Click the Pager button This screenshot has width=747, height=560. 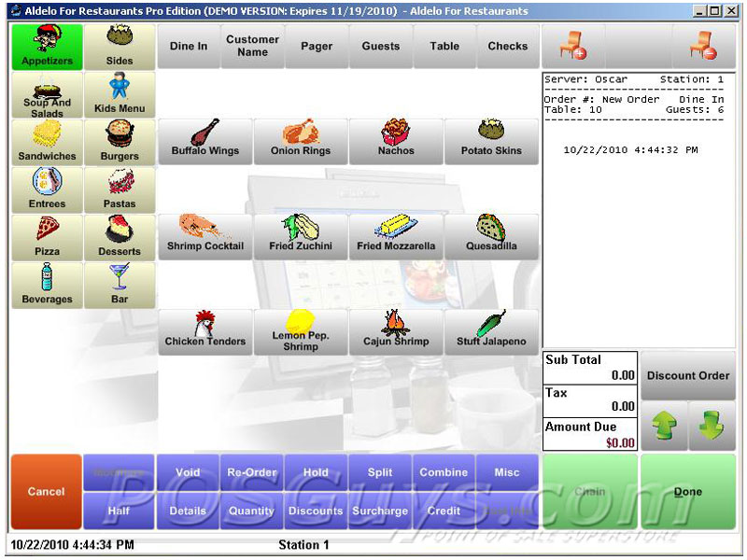317,46
